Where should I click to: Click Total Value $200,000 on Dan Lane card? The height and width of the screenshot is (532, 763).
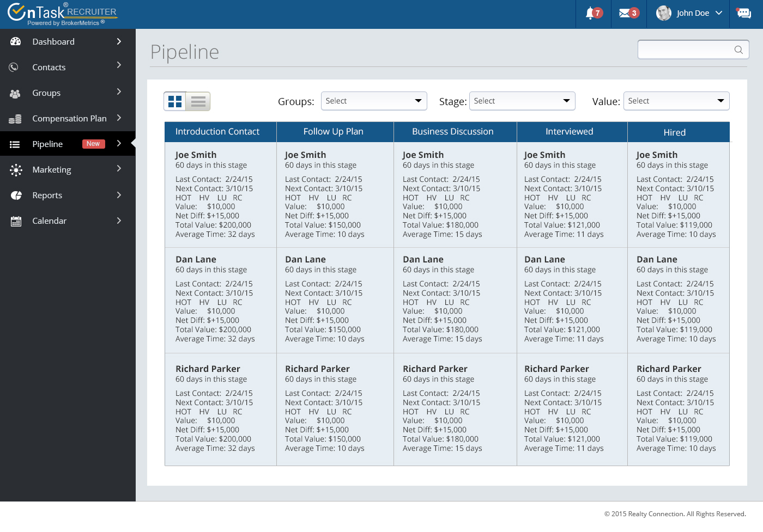click(213, 329)
